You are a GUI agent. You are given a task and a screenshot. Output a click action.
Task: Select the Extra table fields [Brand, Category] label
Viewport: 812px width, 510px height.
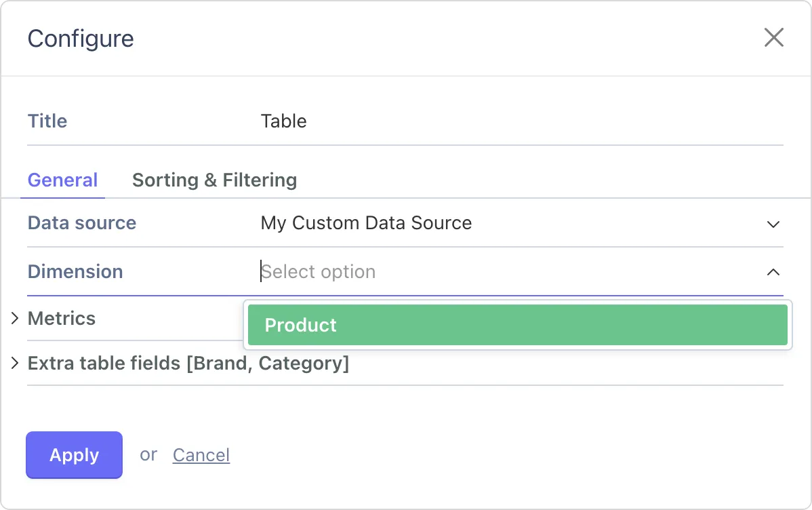(x=188, y=364)
